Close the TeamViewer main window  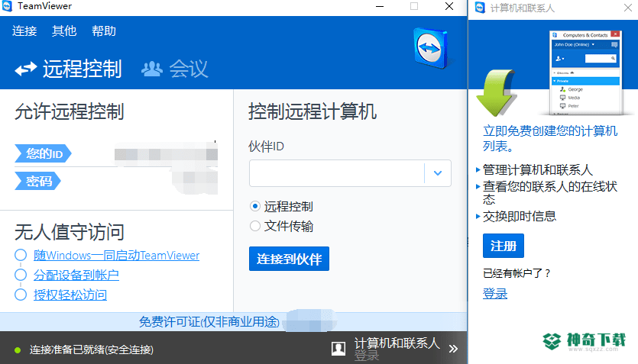(449, 7)
